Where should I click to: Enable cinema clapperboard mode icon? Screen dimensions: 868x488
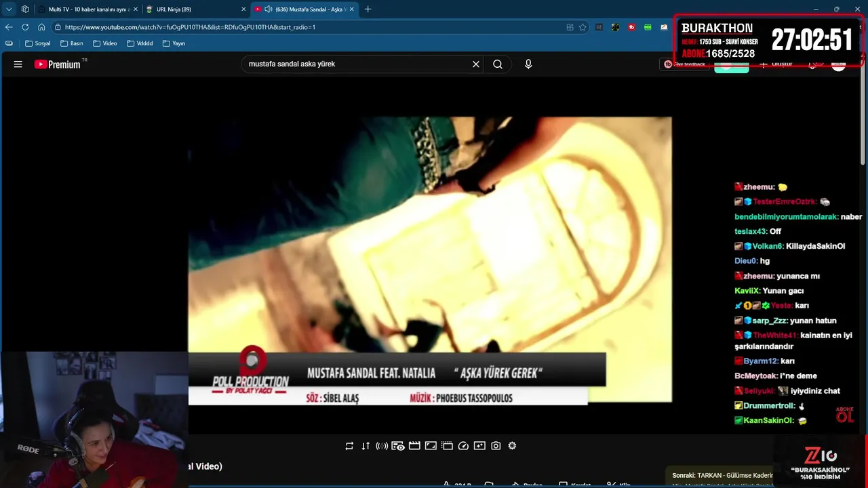(414, 446)
